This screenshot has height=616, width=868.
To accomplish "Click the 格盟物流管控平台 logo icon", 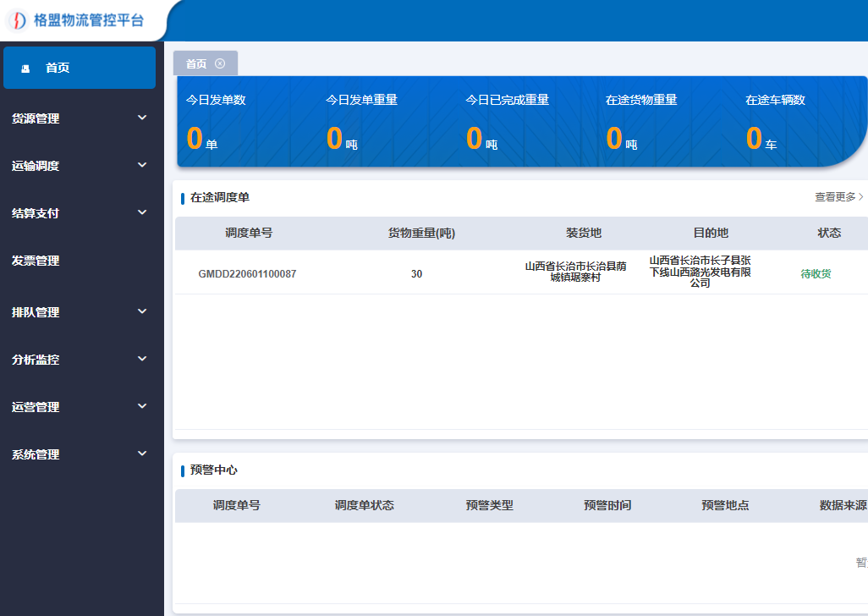I will [x=19, y=20].
